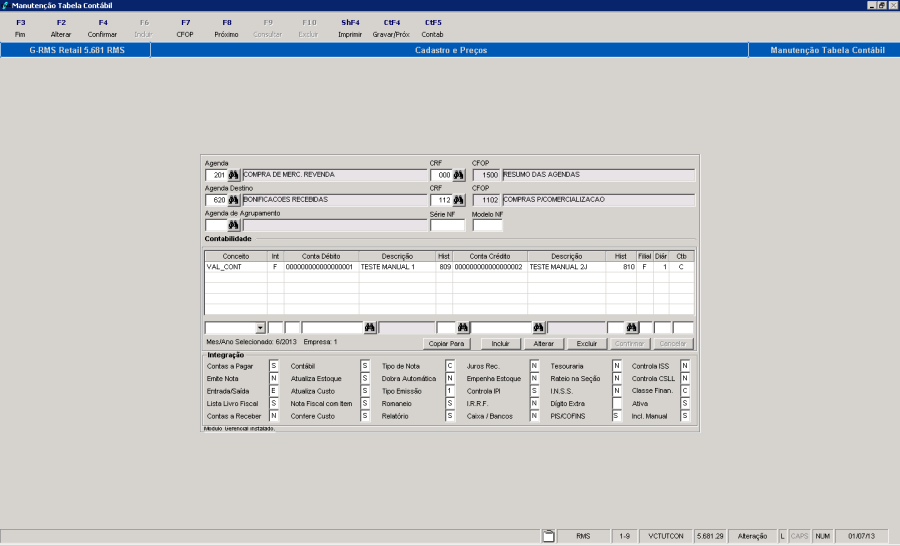Choose F4 Confirmar toolbar command

102,28
